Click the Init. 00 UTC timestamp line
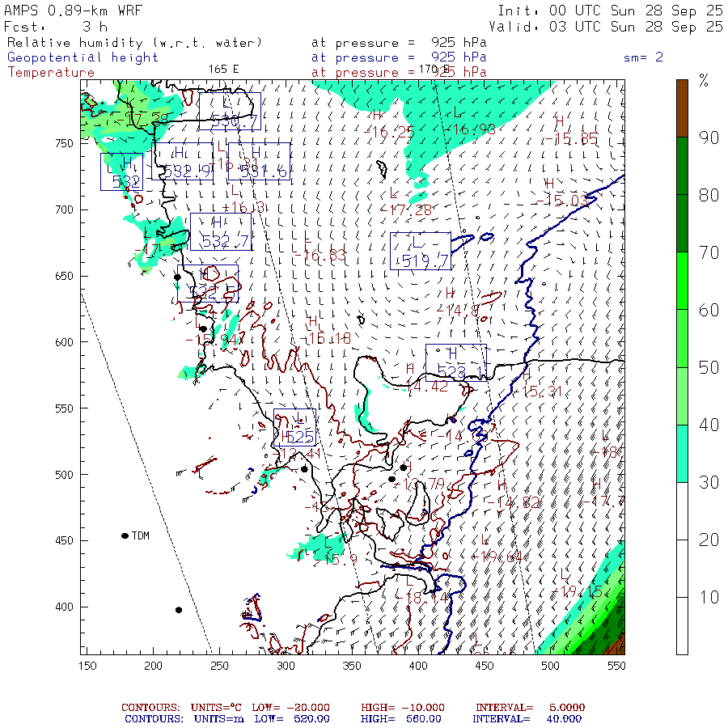728x728 pixels. coord(610,11)
